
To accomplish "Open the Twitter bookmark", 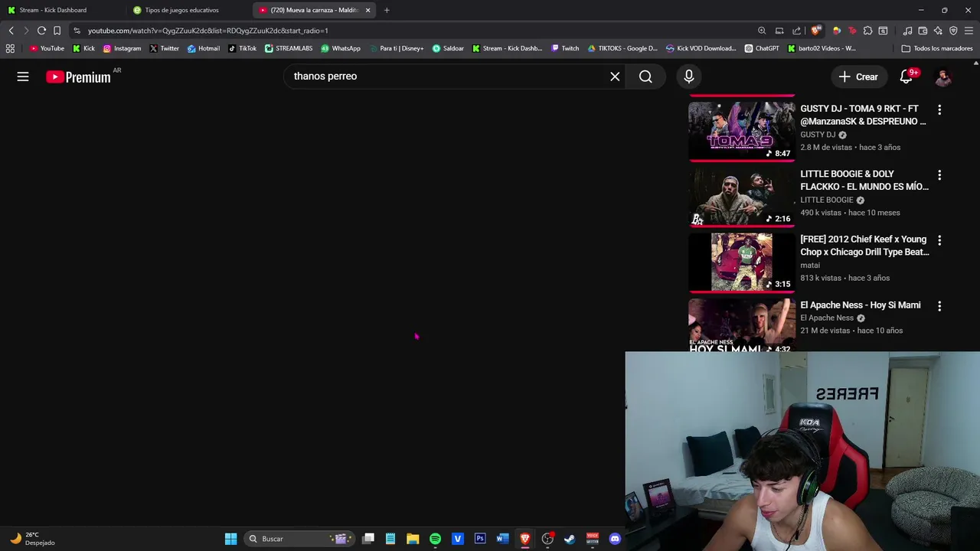I will (x=164, y=48).
